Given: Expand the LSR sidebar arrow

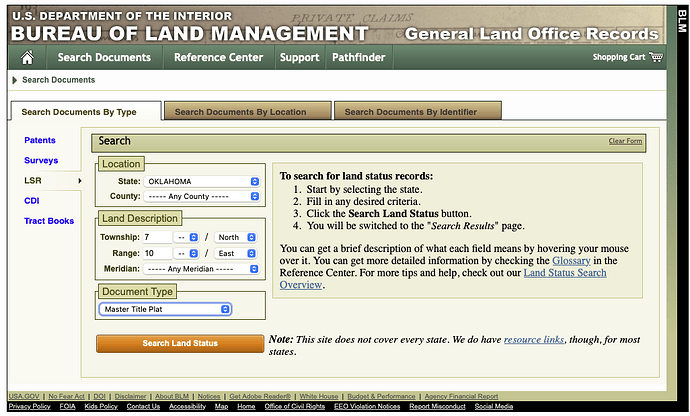Looking at the screenshot, I should coord(80,180).
